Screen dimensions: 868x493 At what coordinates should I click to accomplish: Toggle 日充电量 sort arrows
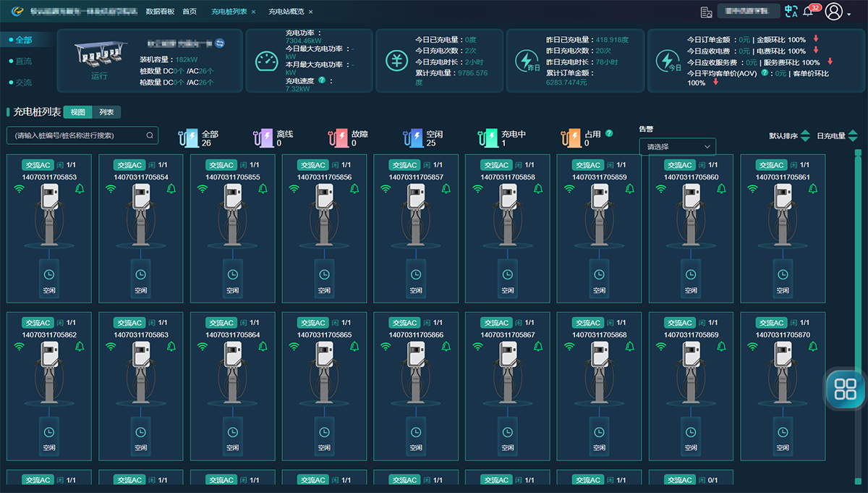(853, 135)
